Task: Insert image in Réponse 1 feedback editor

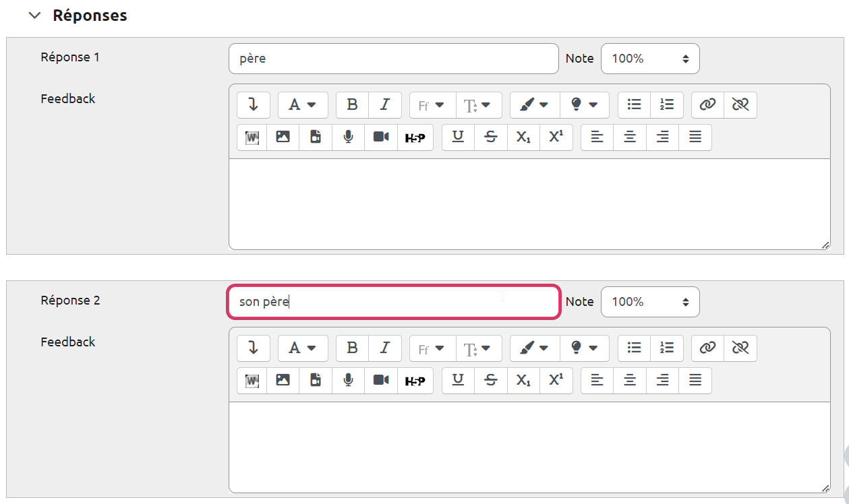Action: pos(283,137)
